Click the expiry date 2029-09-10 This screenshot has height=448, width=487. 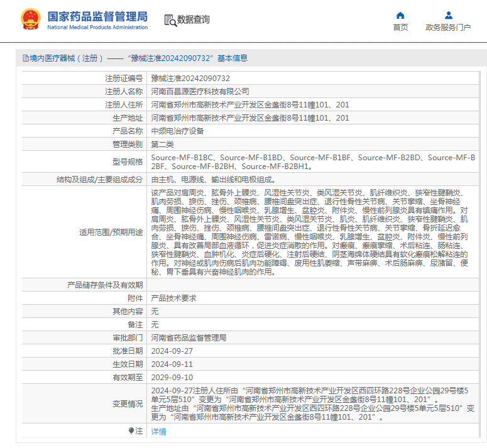click(172, 377)
